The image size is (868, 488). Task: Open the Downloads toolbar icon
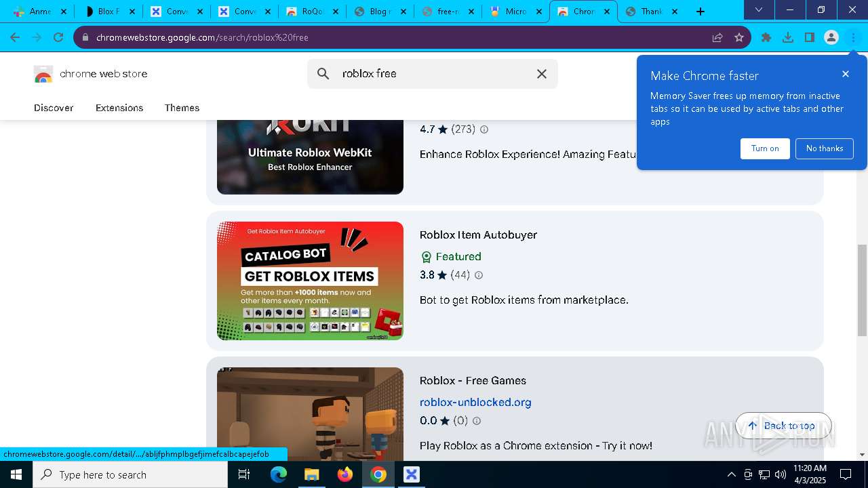tap(788, 37)
